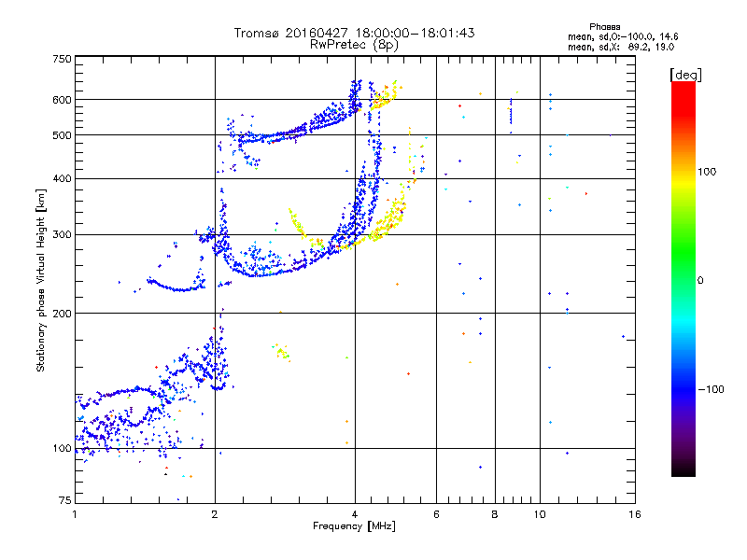Image resolution: width=747 pixels, height=560 pixels.
Task: Click the subtitle 'RwPretec (8p)'
Action: (354, 45)
